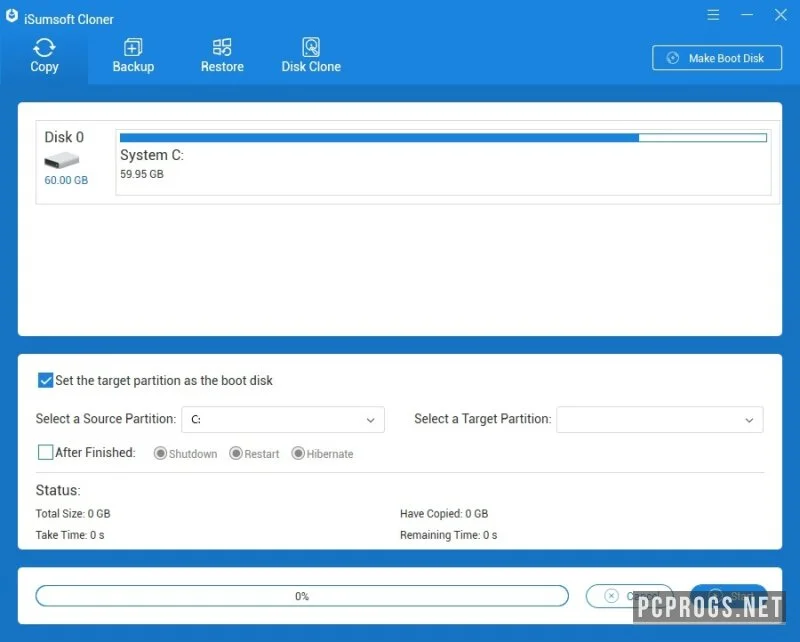Select the System C: partition

click(x=443, y=162)
